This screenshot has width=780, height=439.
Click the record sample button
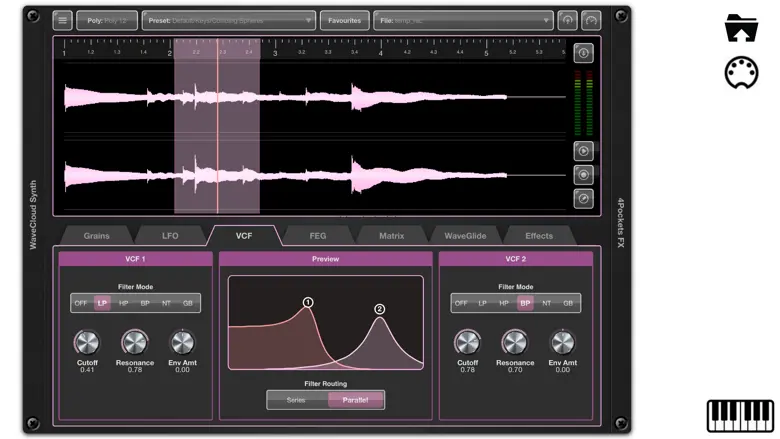coord(584,175)
